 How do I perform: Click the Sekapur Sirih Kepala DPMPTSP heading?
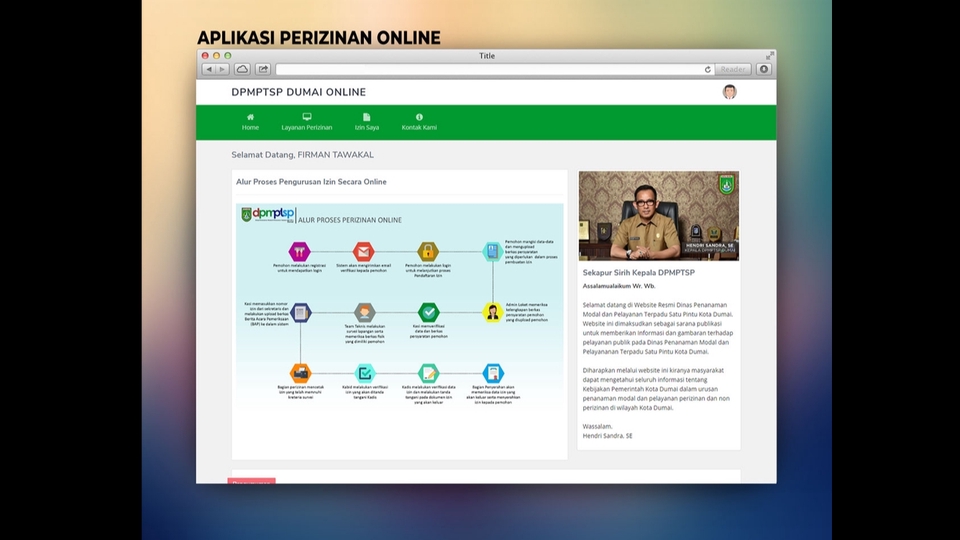639,272
